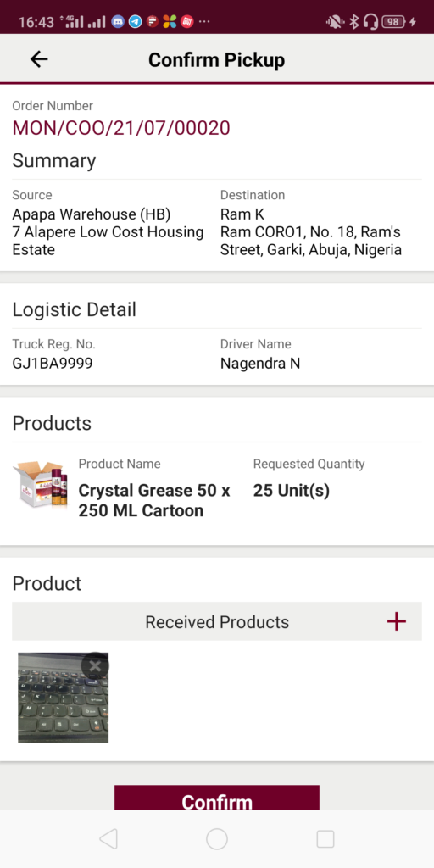Remove the keyboard photo via X icon
This screenshot has height=868, width=434.
(95, 666)
